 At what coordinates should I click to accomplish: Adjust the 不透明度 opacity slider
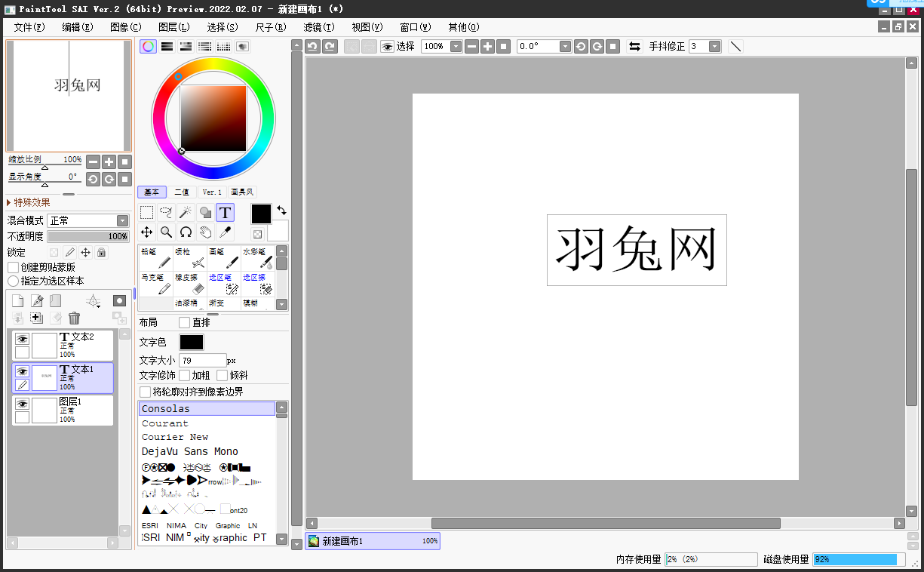[x=88, y=236]
